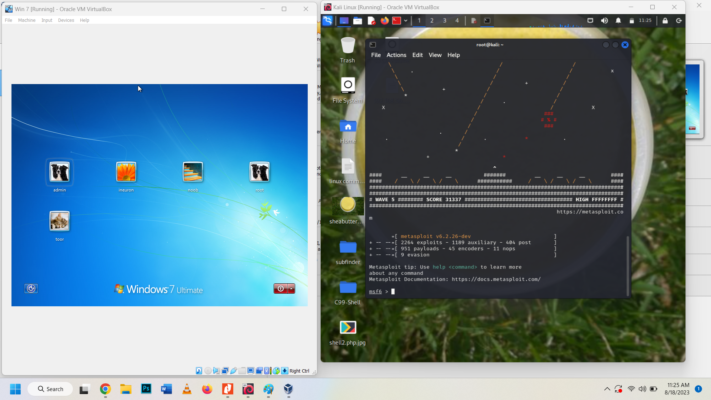Screen dimensions: 711x400
Task: Click the Kali logout power icon
Action: [678, 20]
